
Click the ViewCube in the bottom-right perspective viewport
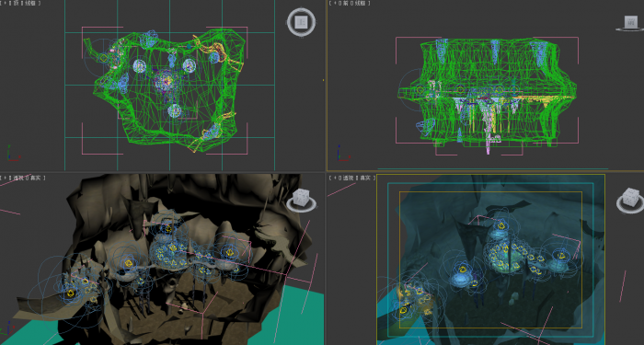pos(630,198)
